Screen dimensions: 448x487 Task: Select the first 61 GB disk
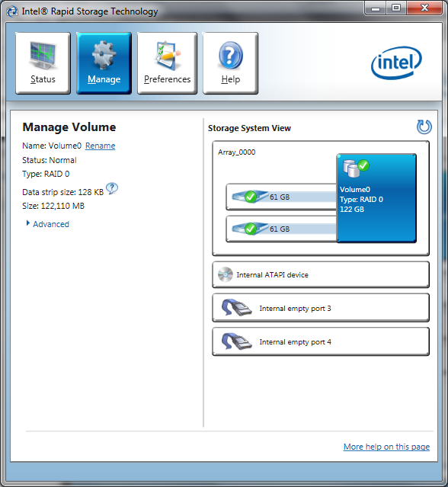(282, 197)
